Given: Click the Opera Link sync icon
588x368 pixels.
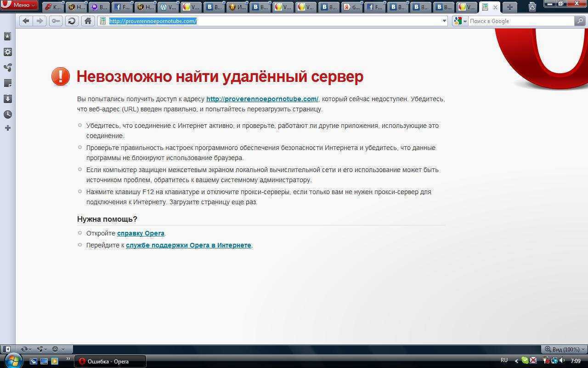Looking at the screenshot, I should (24, 349).
